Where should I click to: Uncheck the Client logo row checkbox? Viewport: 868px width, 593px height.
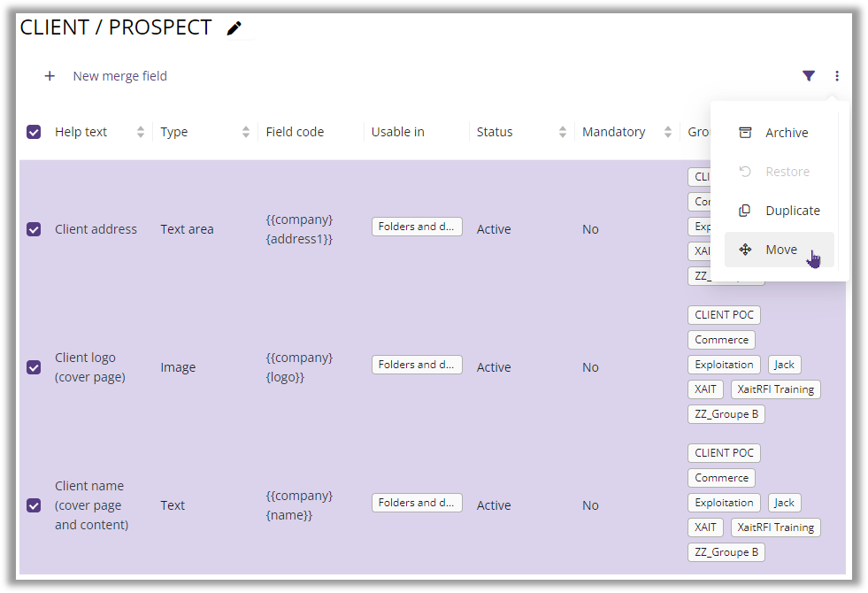[x=33, y=366]
